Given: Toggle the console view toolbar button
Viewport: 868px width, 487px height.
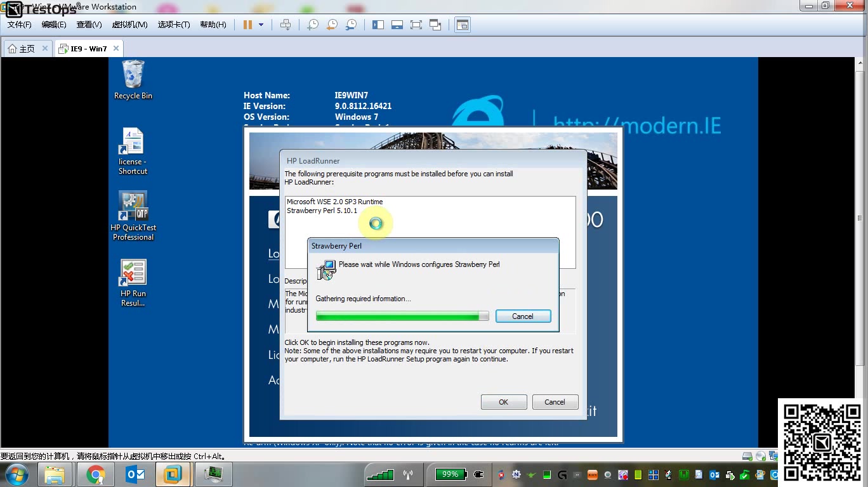Looking at the screenshot, I should [463, 25].
